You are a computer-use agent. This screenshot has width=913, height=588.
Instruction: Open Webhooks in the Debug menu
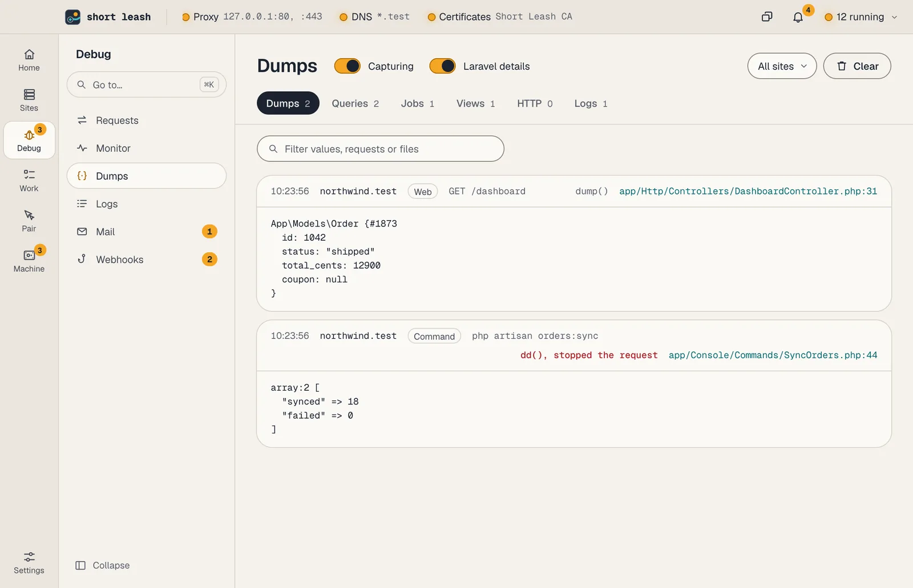click(147, 259)
